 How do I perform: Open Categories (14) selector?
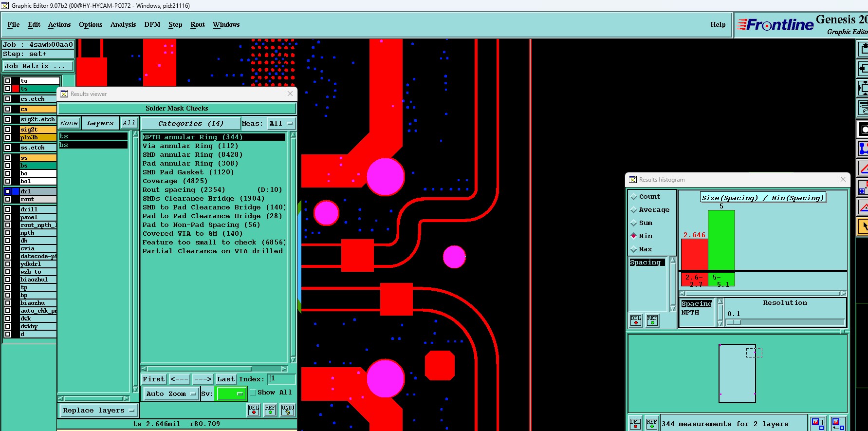[x=191, y=124]
